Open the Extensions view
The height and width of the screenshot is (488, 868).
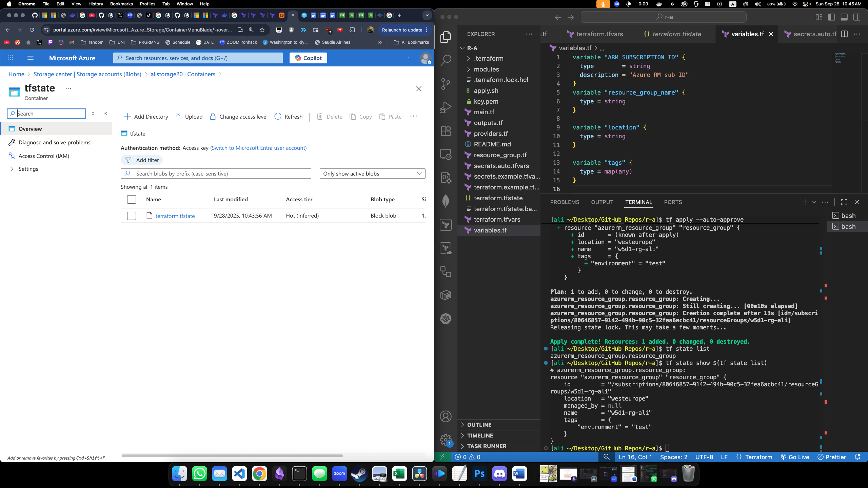(x=446, y=130)
